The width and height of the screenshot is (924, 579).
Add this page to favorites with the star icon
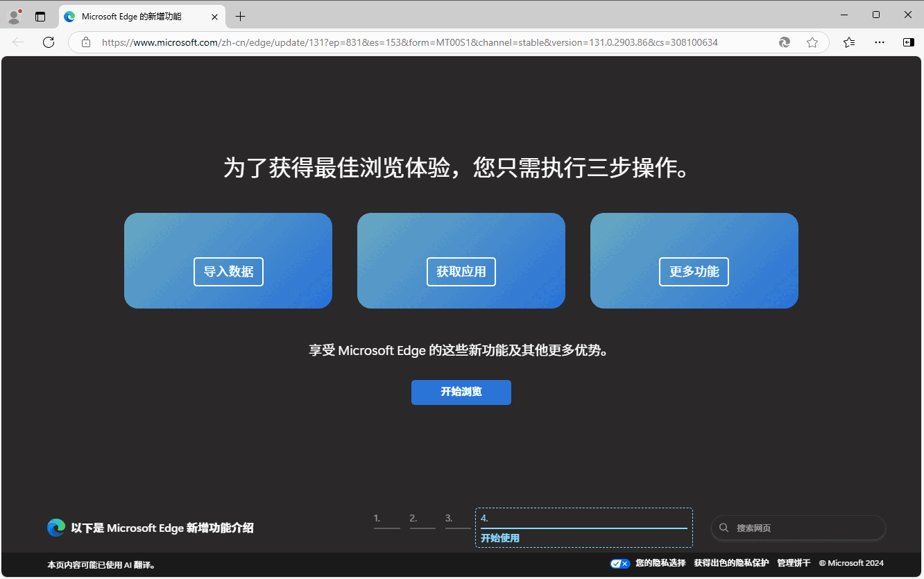point(812,42)
